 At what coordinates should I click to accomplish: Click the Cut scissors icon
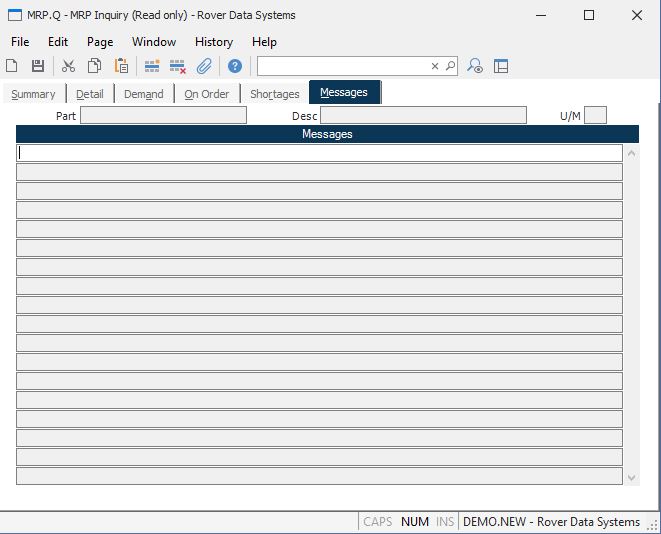point(68,66)
